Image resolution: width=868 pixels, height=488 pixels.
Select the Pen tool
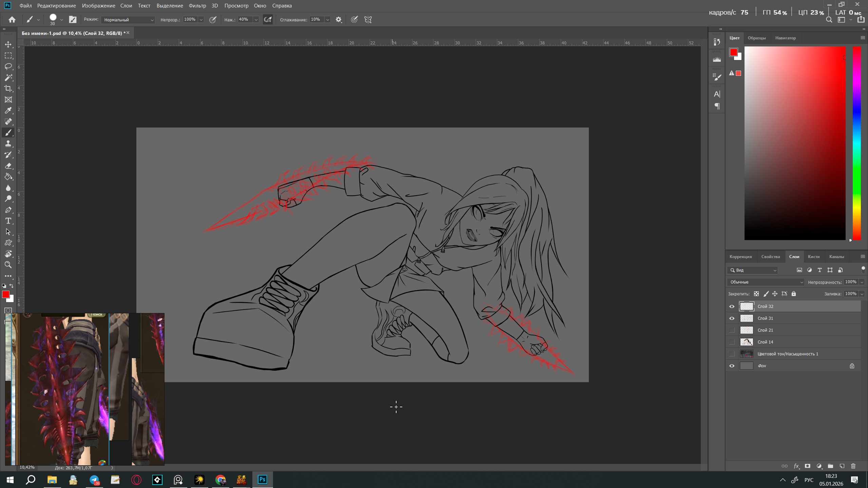click(x=8, y=210)
